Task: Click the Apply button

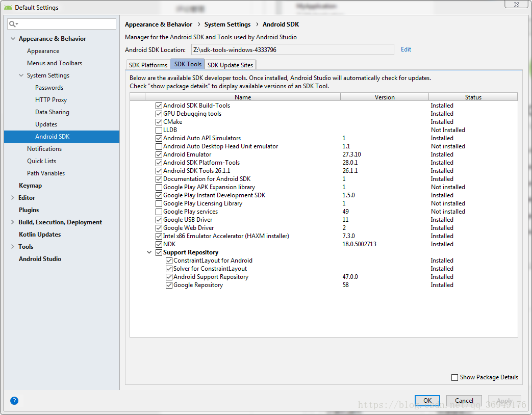Action: (x=504, y=400)
